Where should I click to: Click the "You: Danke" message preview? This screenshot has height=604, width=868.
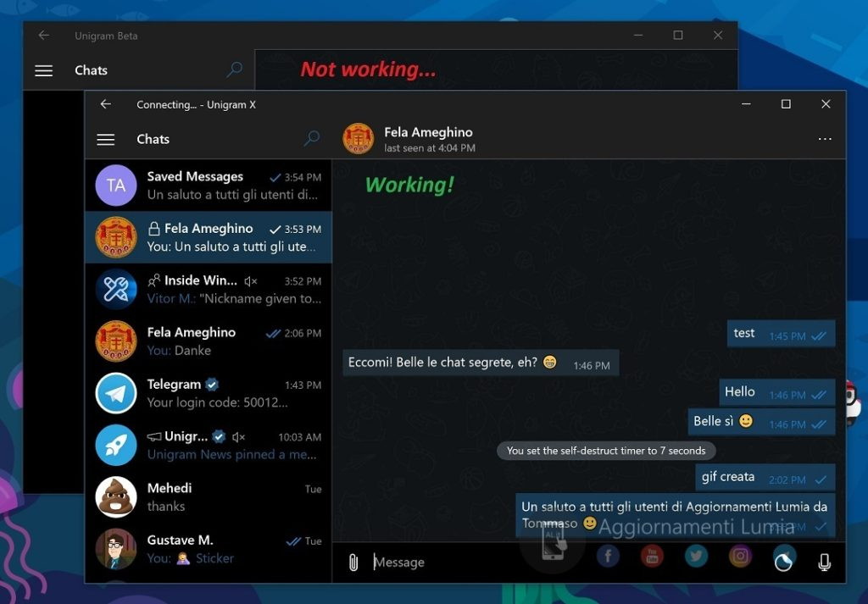[x=179, y=351]
